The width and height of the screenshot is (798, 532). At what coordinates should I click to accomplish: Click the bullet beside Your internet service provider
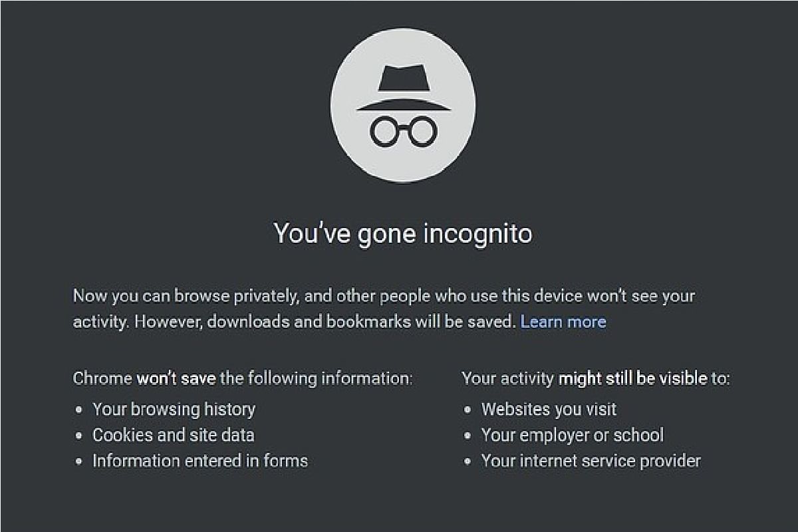click(469, 462)
